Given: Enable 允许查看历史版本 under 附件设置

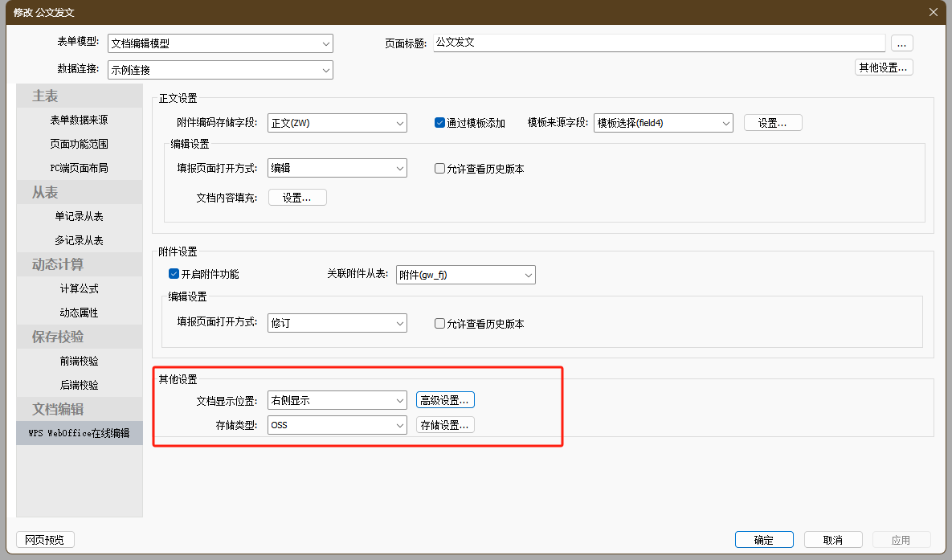Looking at the screenshot, I should click(x=439, y=324).
